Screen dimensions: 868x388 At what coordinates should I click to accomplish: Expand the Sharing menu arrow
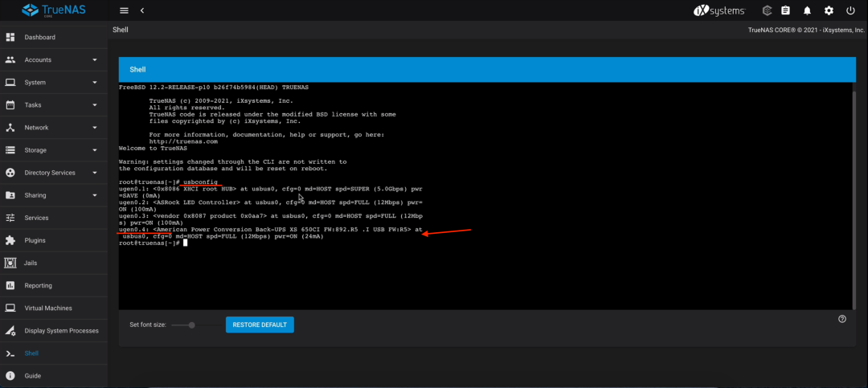click(95, 195)
